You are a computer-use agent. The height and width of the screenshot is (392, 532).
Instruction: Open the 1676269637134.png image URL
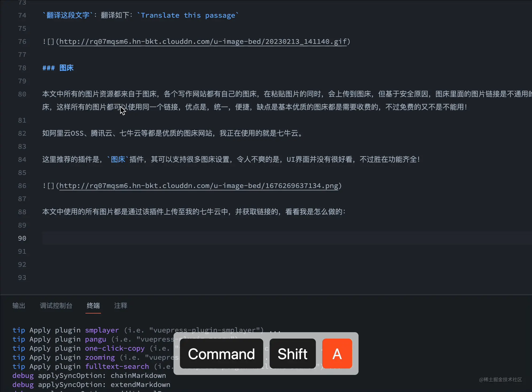[x=199, y=186]
